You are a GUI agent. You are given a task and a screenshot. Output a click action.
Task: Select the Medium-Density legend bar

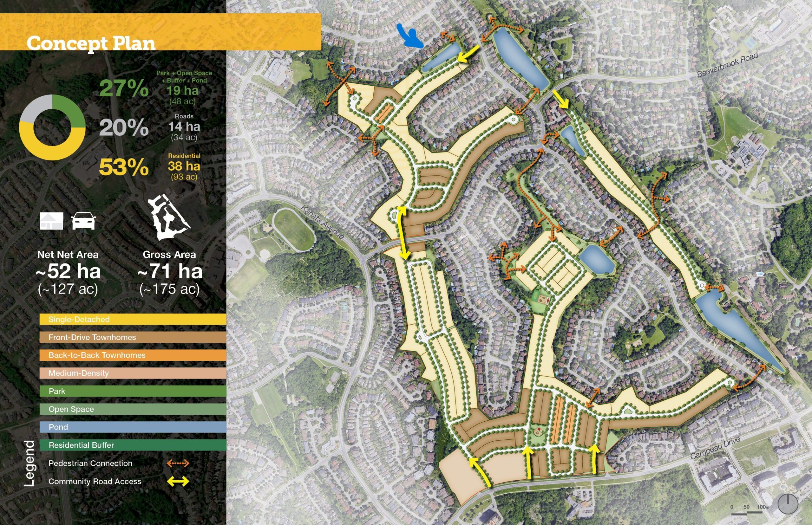coord(133,373)
